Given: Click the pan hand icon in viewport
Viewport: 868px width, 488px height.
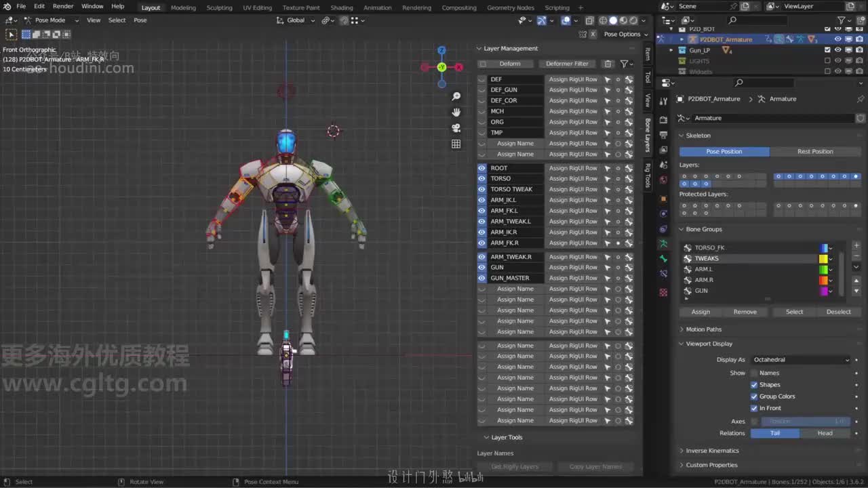Looking at the screenshot, I should coord(456,113).
